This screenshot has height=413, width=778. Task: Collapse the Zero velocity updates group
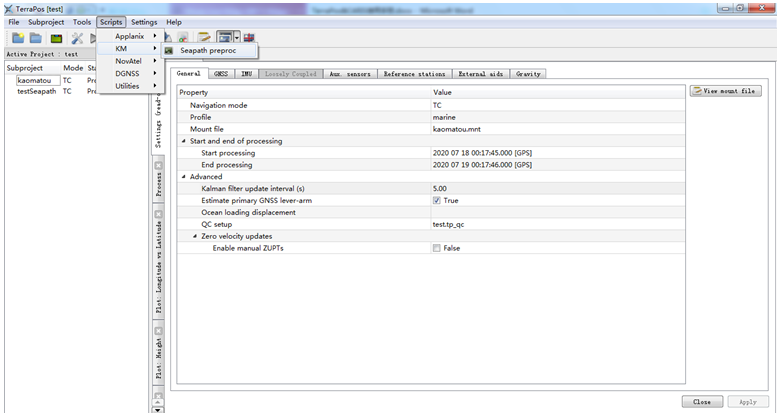(195, 236)
